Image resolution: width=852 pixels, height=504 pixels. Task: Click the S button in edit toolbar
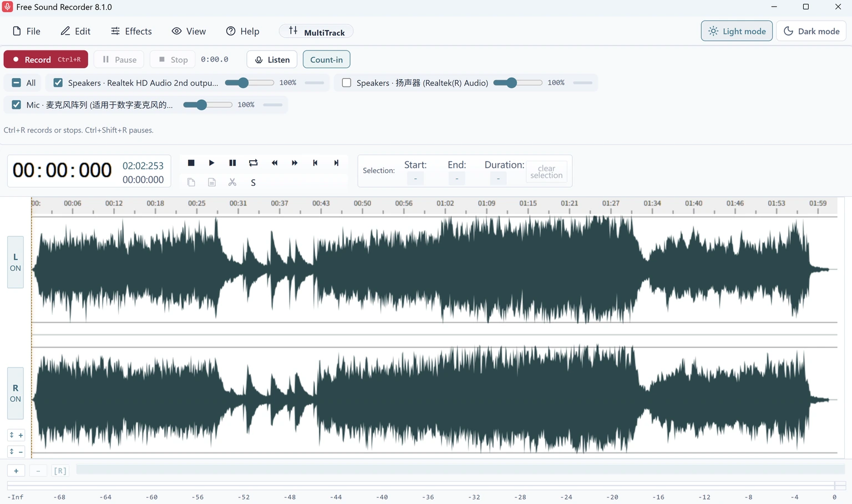click(253, 182)
